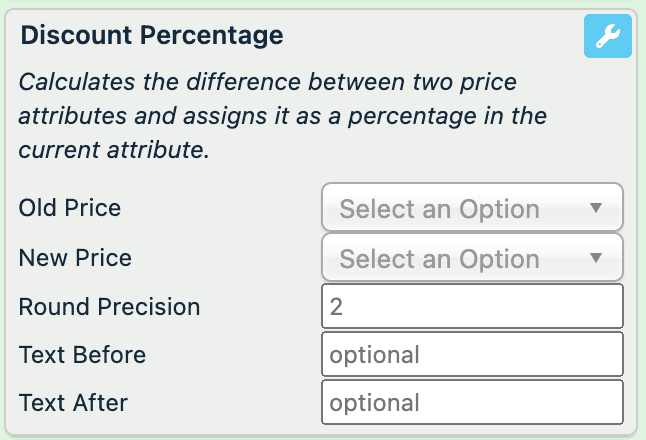646x440 pixels.
Task: Select the Text After input box
Action: point(472,403)
